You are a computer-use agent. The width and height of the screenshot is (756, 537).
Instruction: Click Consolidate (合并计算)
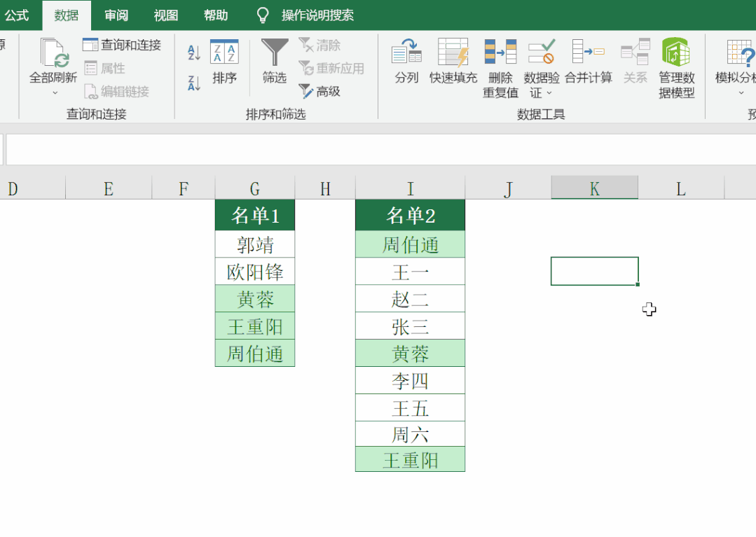coord(589,61)
